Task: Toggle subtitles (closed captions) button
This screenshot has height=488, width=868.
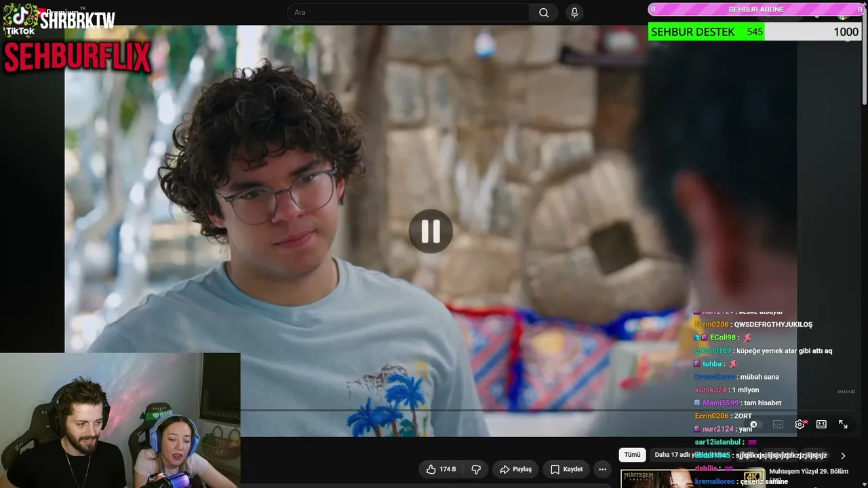Action: pyautogui.click(x=778, y=424)
